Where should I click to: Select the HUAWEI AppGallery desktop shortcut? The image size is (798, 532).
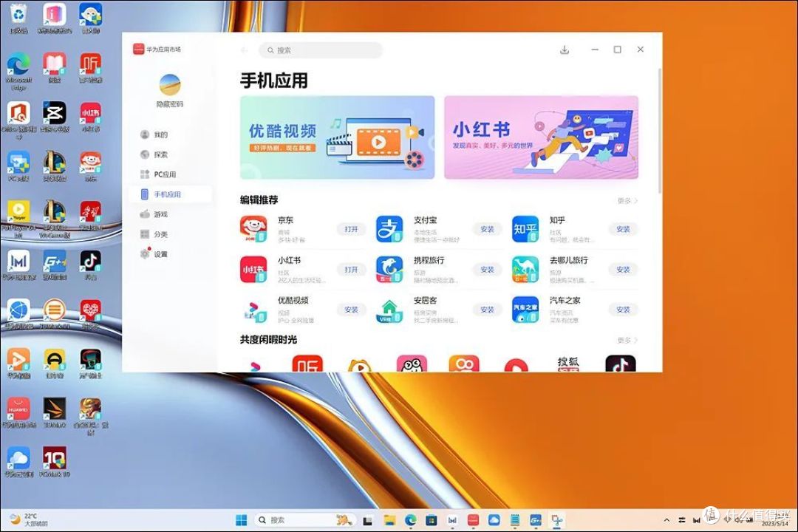[18, 412]
